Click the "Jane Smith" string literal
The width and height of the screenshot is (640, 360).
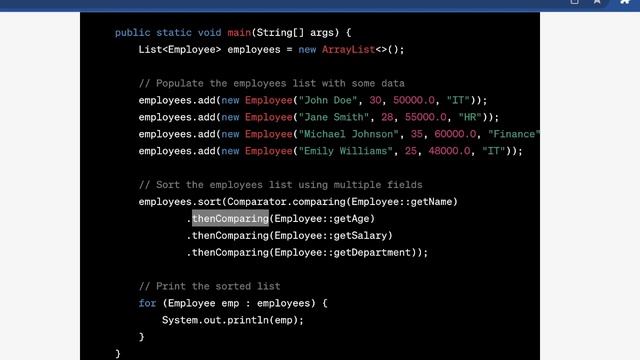(334, 117)
